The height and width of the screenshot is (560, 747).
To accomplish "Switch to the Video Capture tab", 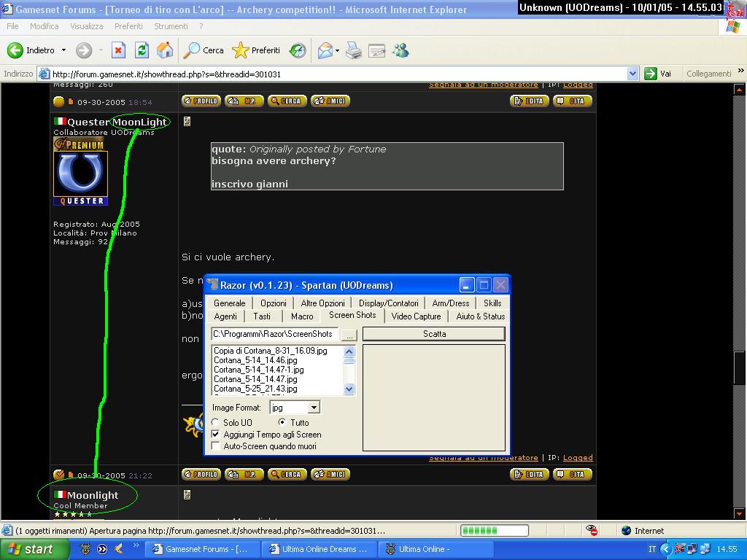I will click(416, 316).
